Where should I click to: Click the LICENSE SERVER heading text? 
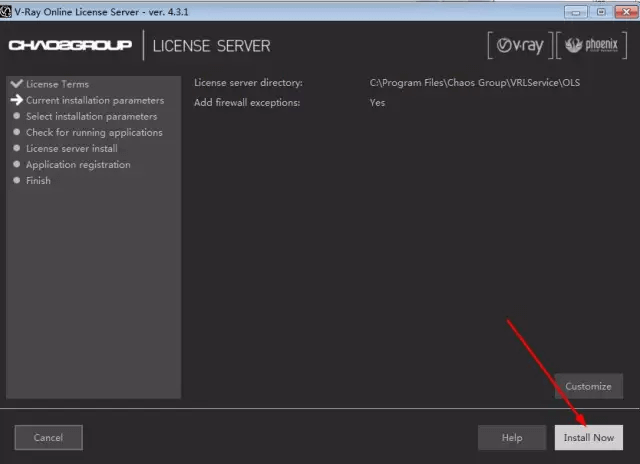coord(212,46)
